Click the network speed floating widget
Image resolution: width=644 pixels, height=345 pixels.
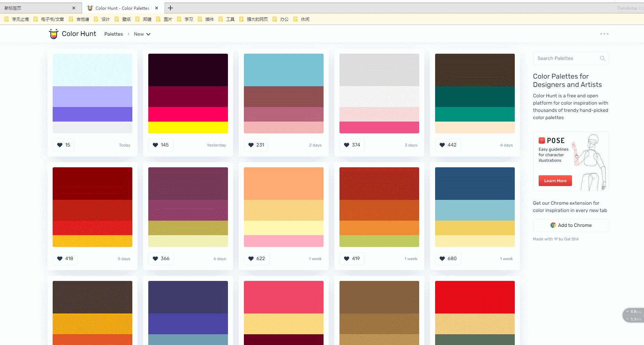click(634, 315)
